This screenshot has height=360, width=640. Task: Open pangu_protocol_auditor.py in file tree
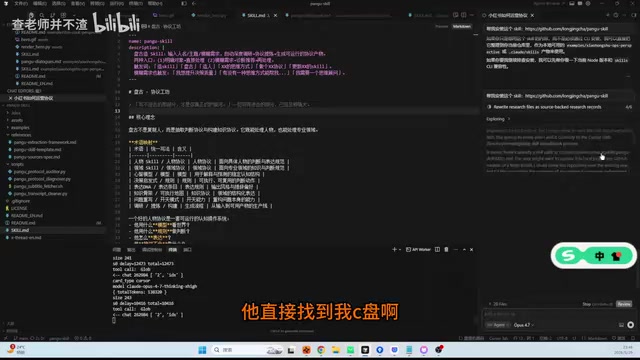coord(39,171)
